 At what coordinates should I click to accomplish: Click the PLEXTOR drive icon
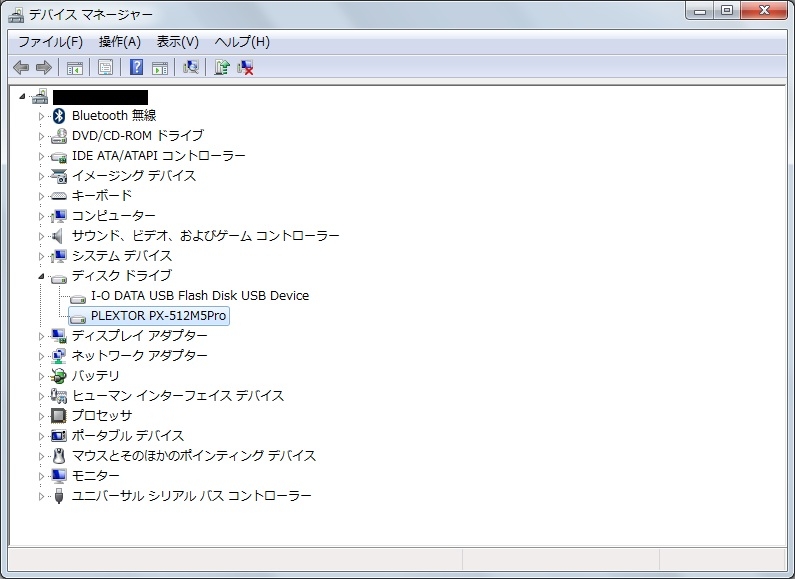[78, 317]
